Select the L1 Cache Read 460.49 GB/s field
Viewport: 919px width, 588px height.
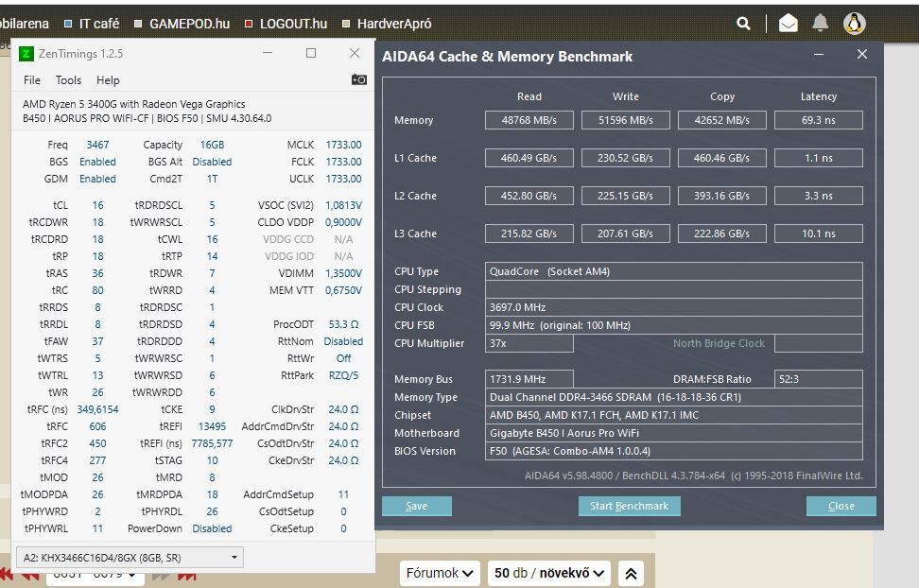(x=529, y=158)
